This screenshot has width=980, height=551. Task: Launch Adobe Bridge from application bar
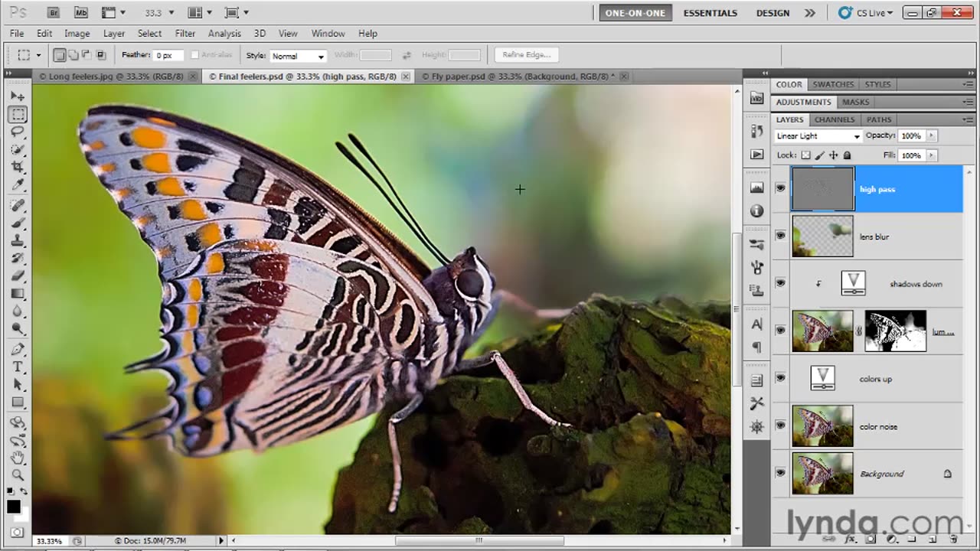click(x=53, y=13)
